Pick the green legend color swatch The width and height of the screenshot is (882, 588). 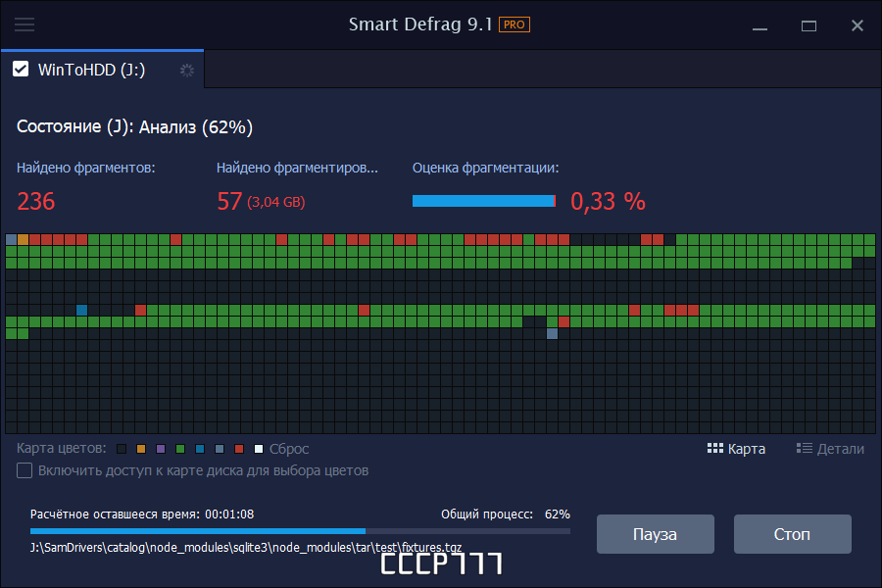(180, 449)
